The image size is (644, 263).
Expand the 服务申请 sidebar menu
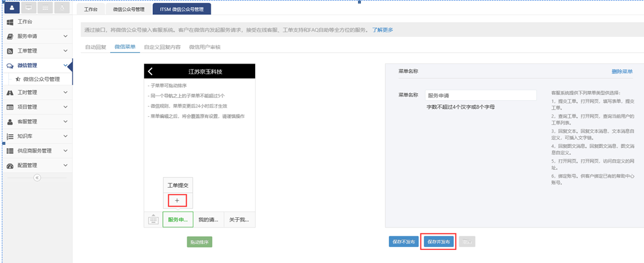click(65, 36)
